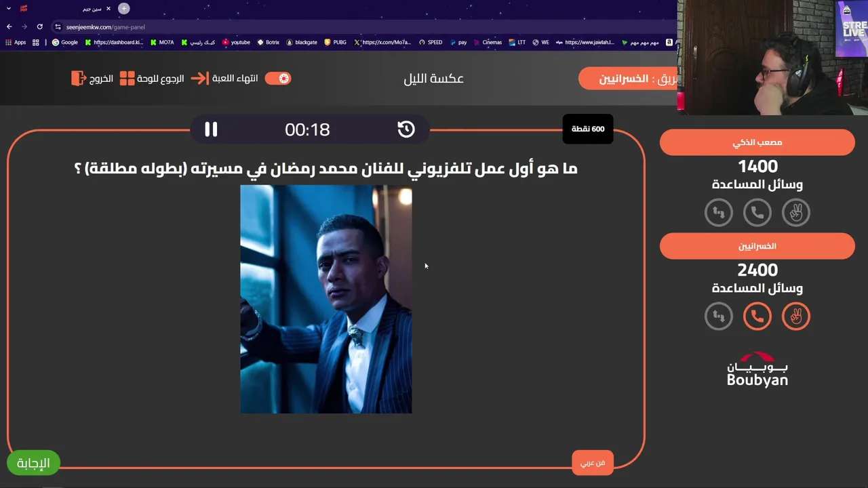Click the الخروج exit door icon
Screen dimensions: 868x488
coord(79,79)
